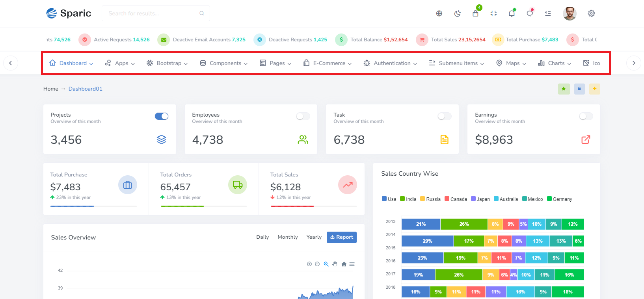The image size is (644, 299).
Task: Turn on the Earnings toggle switch
Action: 586,116
